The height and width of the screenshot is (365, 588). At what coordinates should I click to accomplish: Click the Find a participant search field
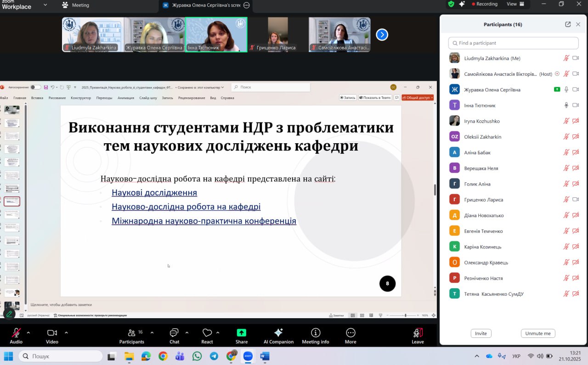point(513,43)
